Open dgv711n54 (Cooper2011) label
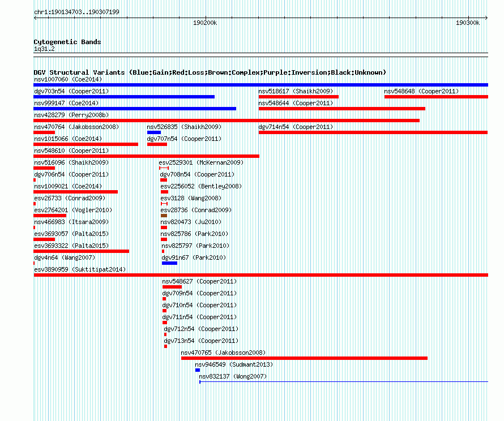504x421 pixels. point(199,317)
